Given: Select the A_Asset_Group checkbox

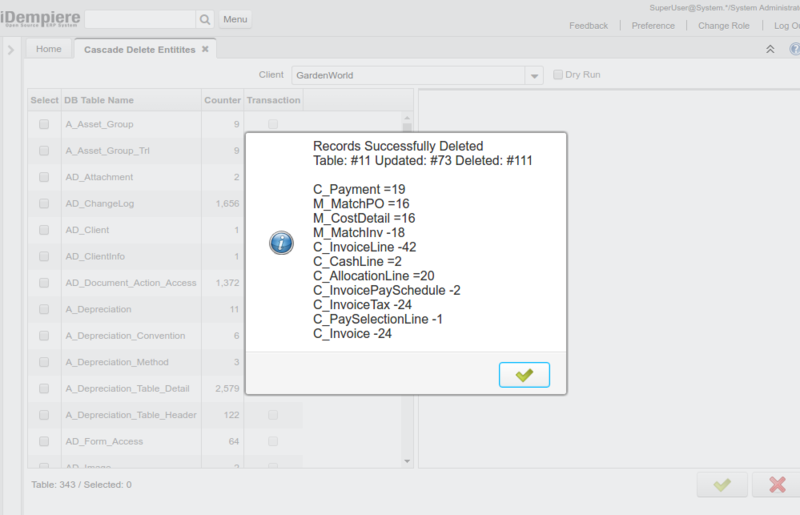Looking at the screenshot, I should (x=44, y=125).
